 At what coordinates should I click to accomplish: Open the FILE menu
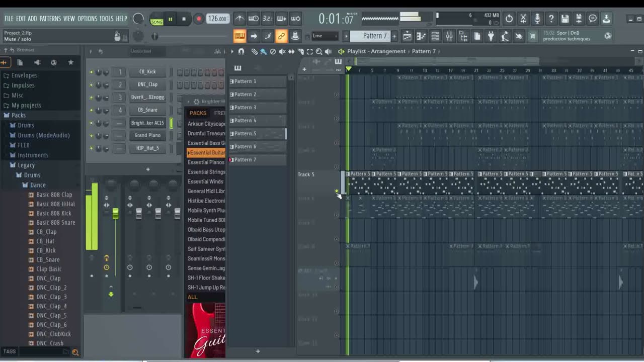9,19
